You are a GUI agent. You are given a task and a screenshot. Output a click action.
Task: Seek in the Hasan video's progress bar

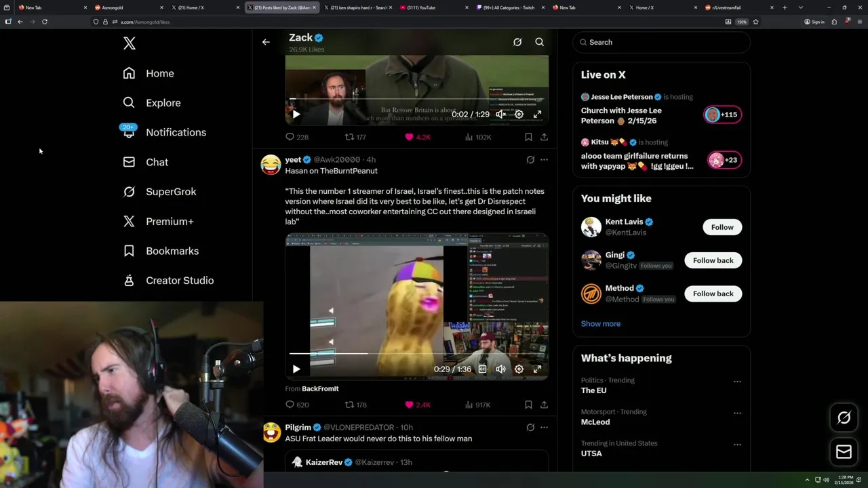[x=416, y=354]
